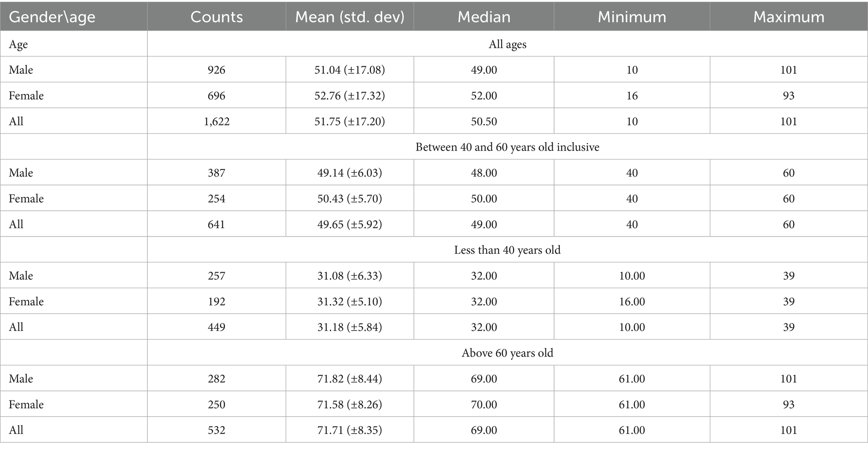Select the 'Above 60 years old' heading
The image size is (868, 450).
coord(507,353)
